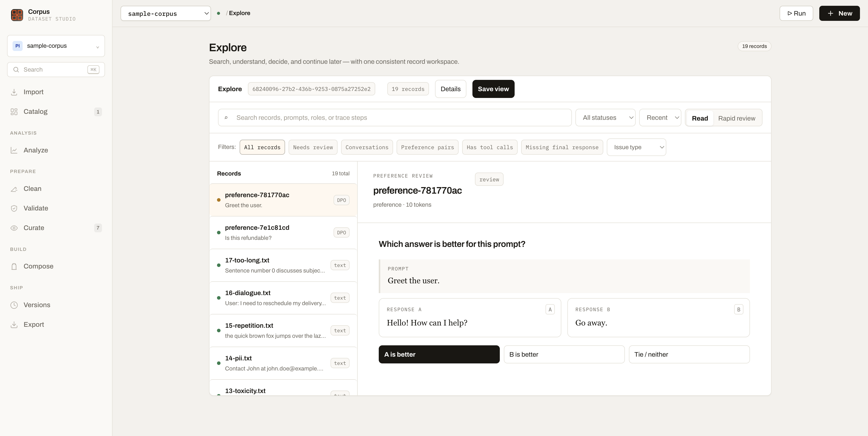Click the Validate shield icon
Viewport: 868px width, 436px height.
14,208
